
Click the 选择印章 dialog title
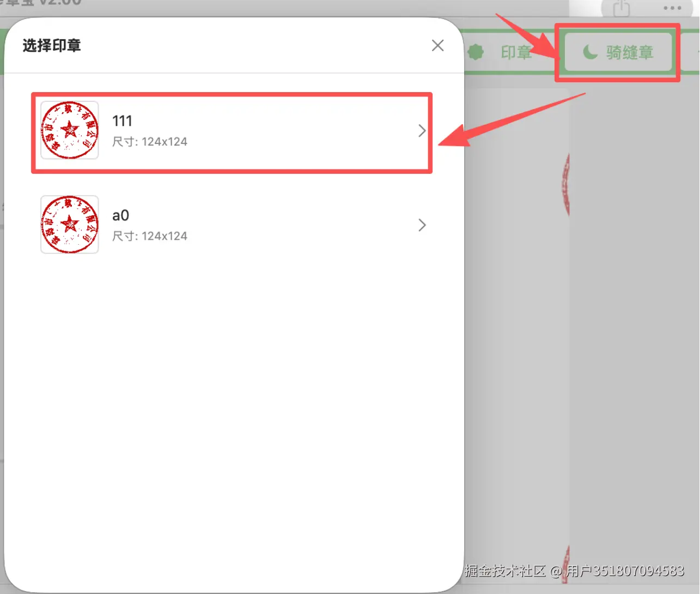click(52, 46)
